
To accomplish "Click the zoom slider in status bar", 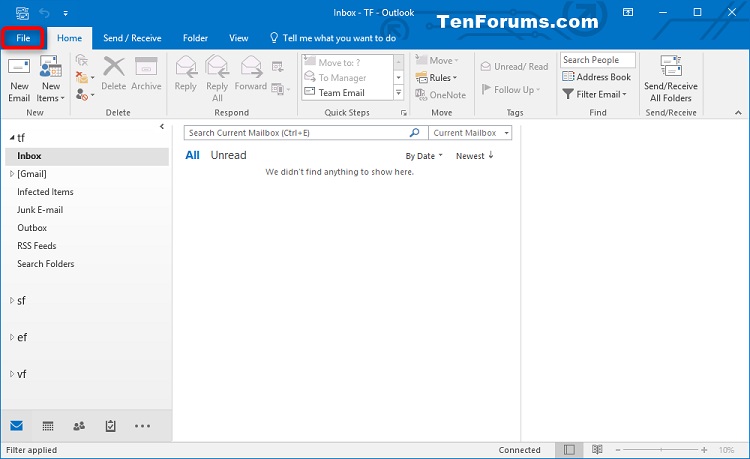I will coord(661,450).
